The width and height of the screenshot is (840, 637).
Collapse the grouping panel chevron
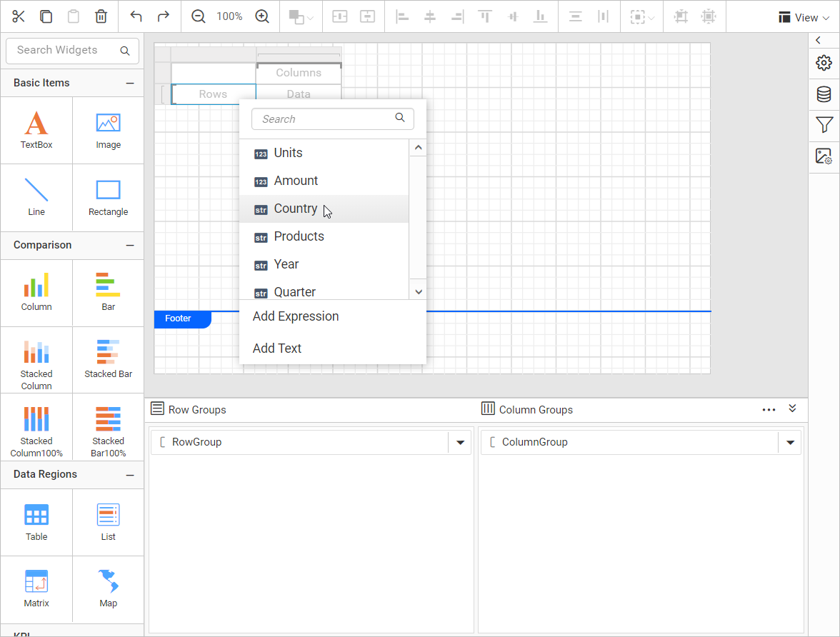point(792,408)
